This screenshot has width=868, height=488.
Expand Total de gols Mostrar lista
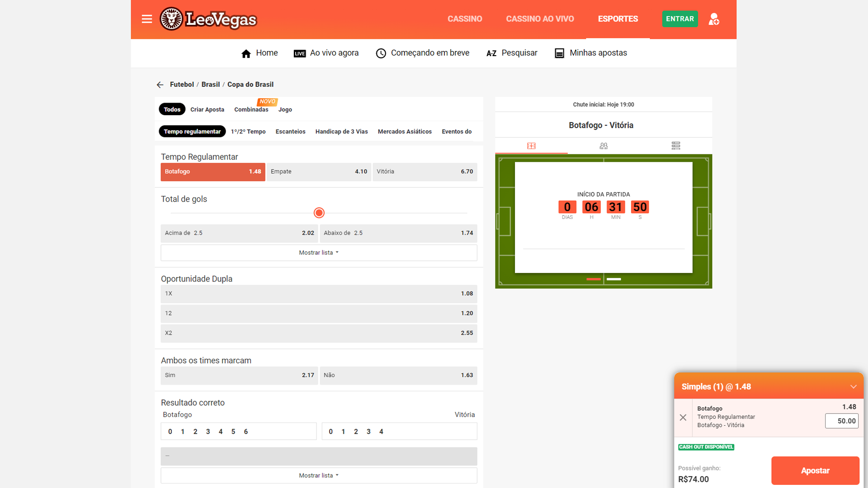click(319, 253)
